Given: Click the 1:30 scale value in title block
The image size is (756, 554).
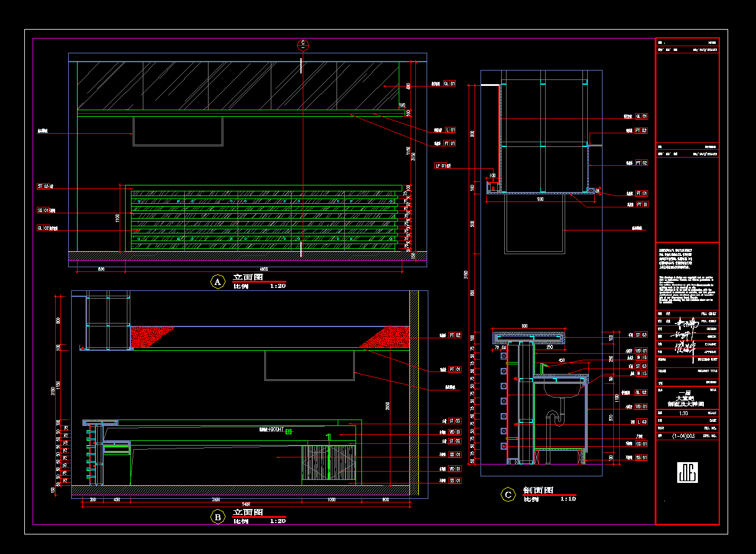Looking at the screenshot, I should [x=683, y=413].
